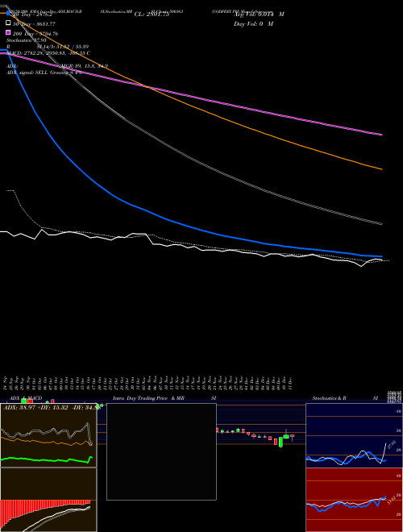Select the 200 Day average value label
The image size is (403, 532).
click(x=35, y=34)
